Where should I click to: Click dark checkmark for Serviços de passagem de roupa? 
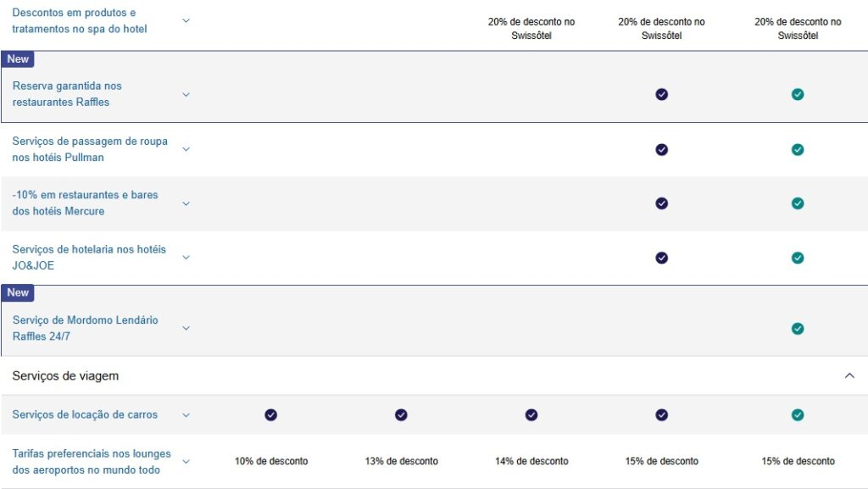click(x=661, y=150)
